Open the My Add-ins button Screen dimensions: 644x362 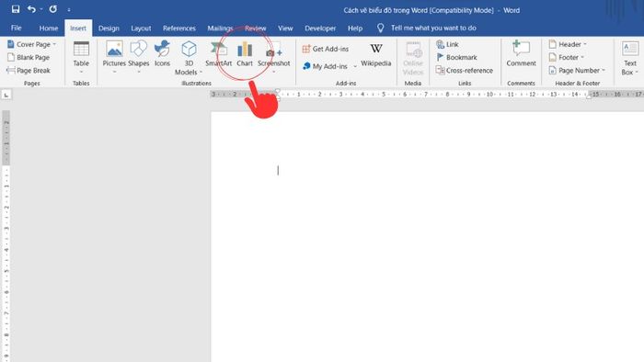325,66
